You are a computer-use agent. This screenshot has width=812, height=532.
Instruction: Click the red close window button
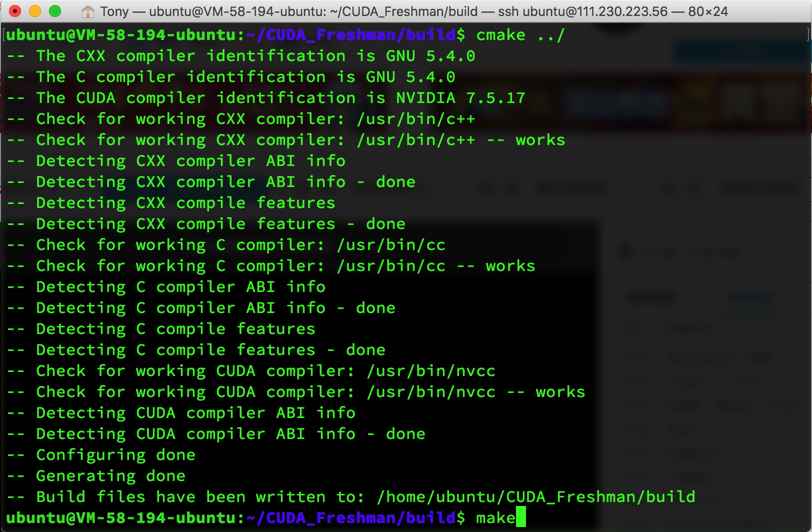pos(15,11)
